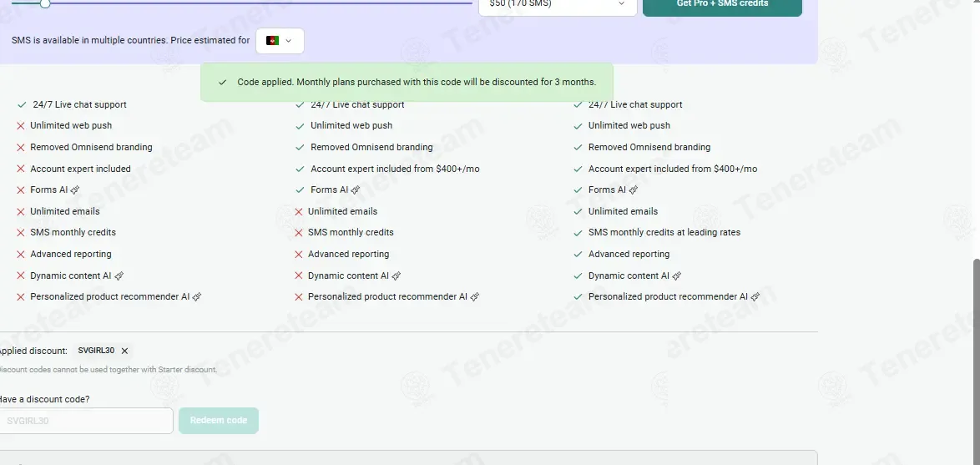Viewport: 980px width, 465px height.
Task: Click sparkle icon beside first Dynamic content AI
Action: [119, 275]
